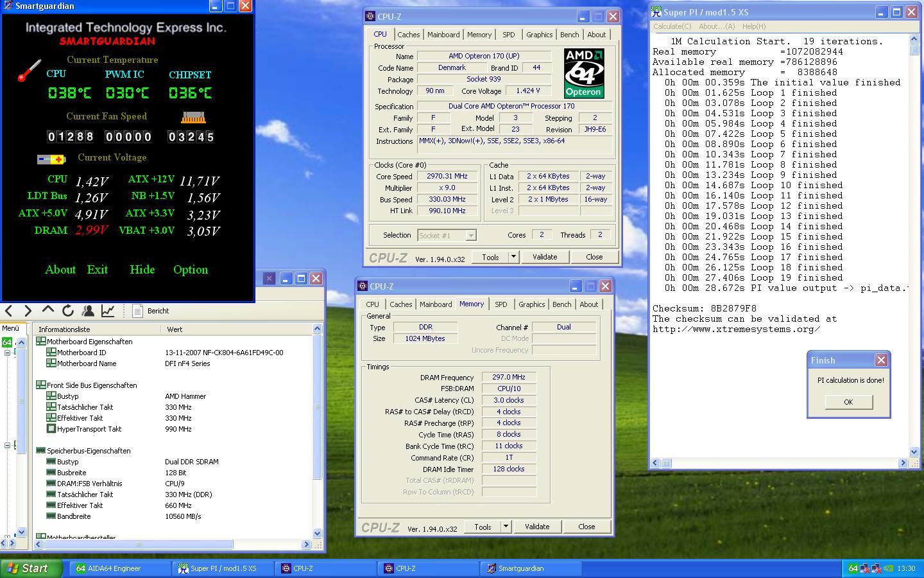Open About...(A) menu in Super PI
The image size is (924, 578).
pyautogui.click(x=716, y=26)
